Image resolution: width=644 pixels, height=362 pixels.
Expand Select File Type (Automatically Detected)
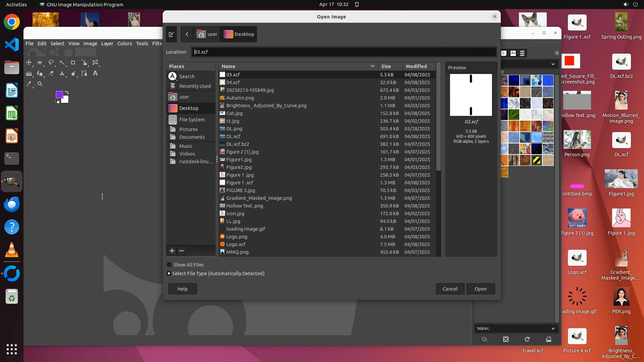point(169,274)
